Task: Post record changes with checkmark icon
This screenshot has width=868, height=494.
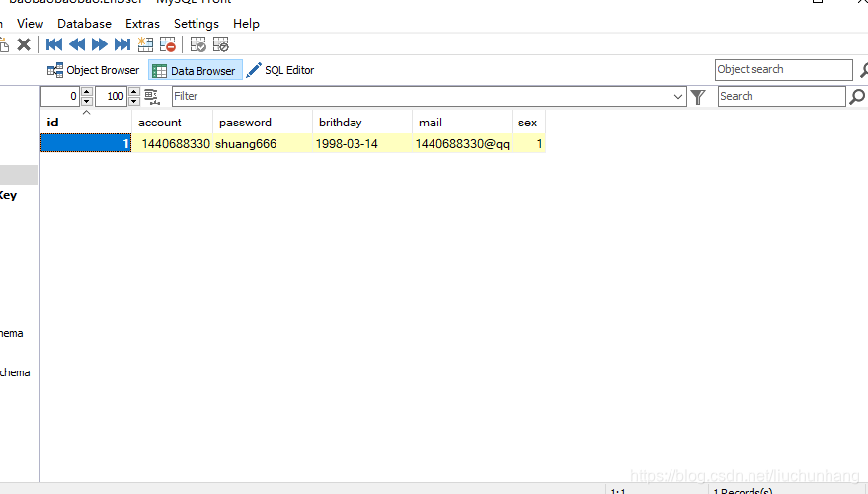Action: [197, 44]
